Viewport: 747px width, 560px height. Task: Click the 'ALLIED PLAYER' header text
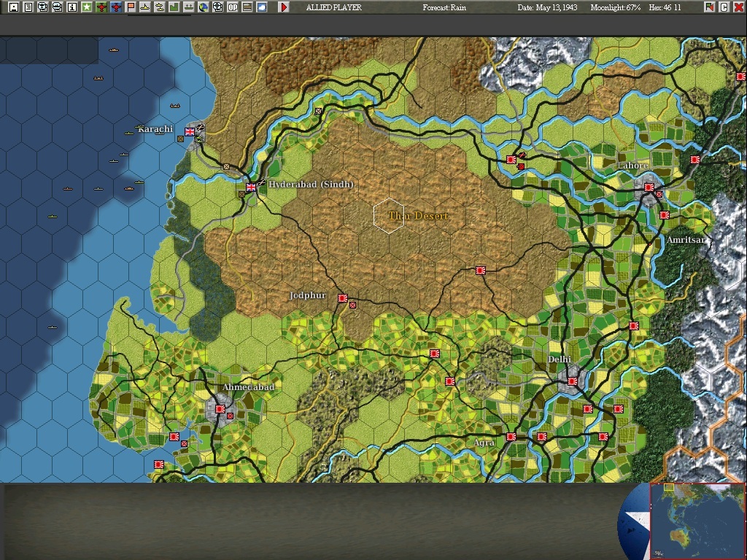(x=334, y=7)
